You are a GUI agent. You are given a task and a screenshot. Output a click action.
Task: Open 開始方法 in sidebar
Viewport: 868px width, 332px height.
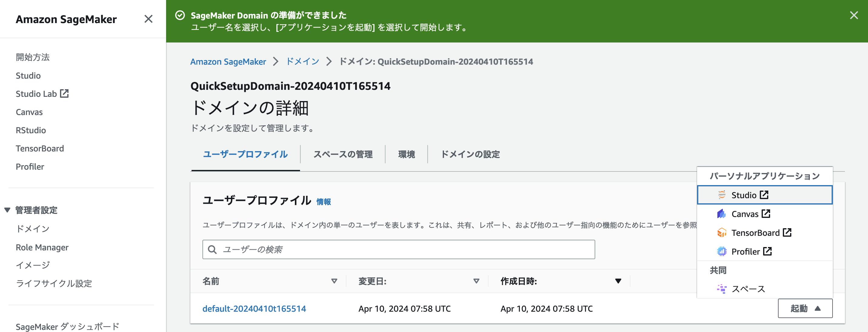click(x=33, y=57)
